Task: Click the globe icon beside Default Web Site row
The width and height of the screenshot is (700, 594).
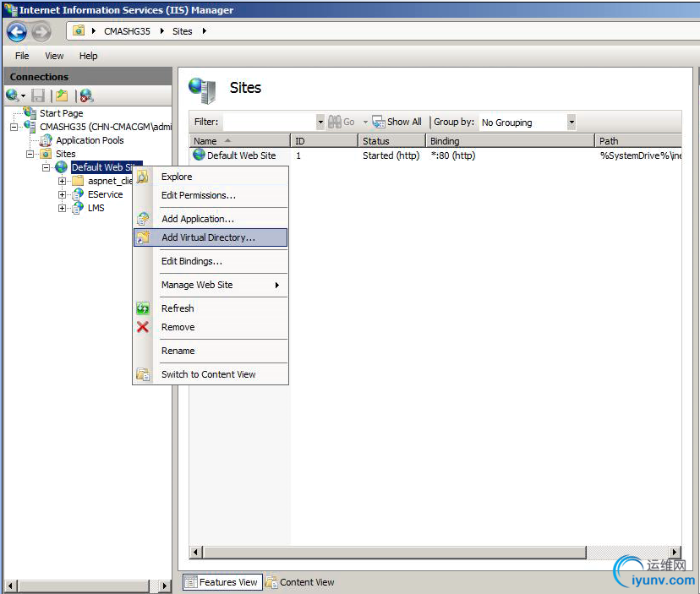Action: tap(200, 155)
